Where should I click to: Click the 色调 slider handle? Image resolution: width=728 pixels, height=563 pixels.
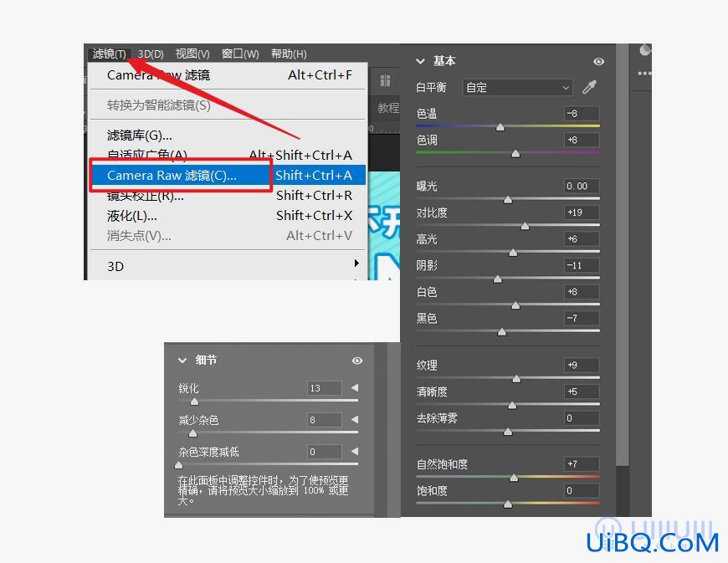click(515, 154)
